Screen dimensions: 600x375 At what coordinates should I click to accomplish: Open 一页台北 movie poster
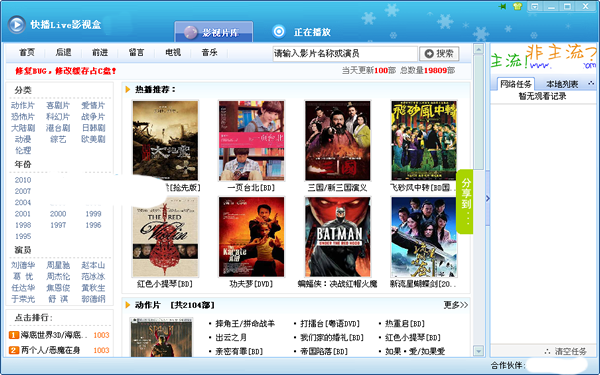point(251,140)
